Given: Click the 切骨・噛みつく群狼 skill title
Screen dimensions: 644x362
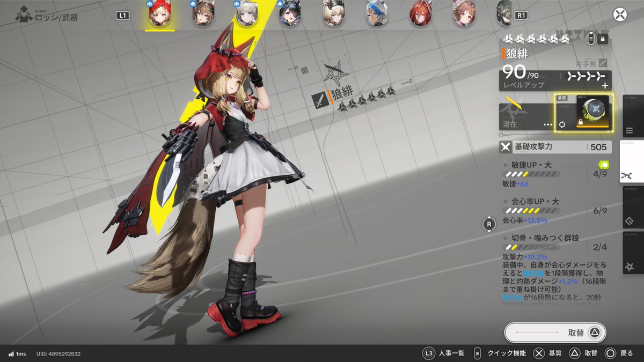Looking at the screenshot, I should pos(545,238).
